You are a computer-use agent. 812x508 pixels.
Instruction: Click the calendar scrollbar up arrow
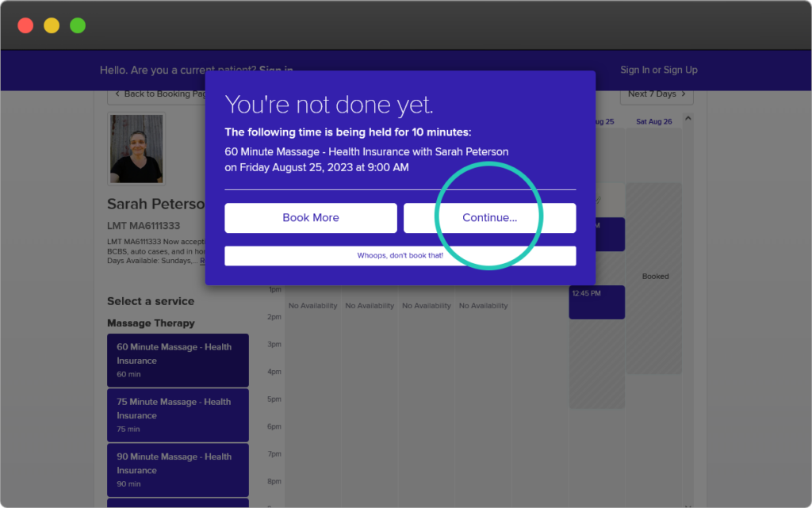(x=688, y=118)
